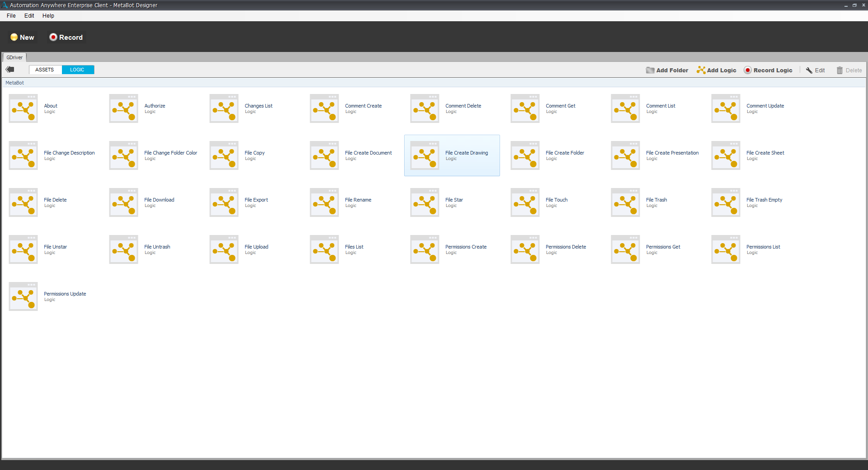This screenshot has width=868, height=470.
Task: Click the 'File Create Sheet' label text
Action: [x=765, y=153]
